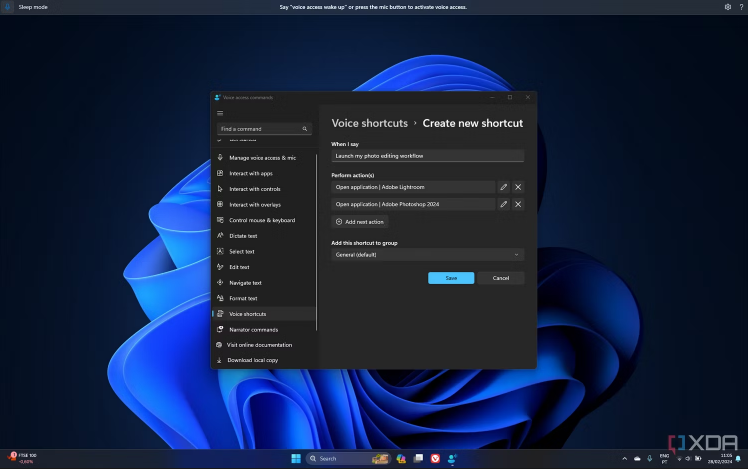Viewport: 748px width, 469px height.
Task: Go back to Voice shortcuts breadcrumb
Action: [x=370, y=123]
